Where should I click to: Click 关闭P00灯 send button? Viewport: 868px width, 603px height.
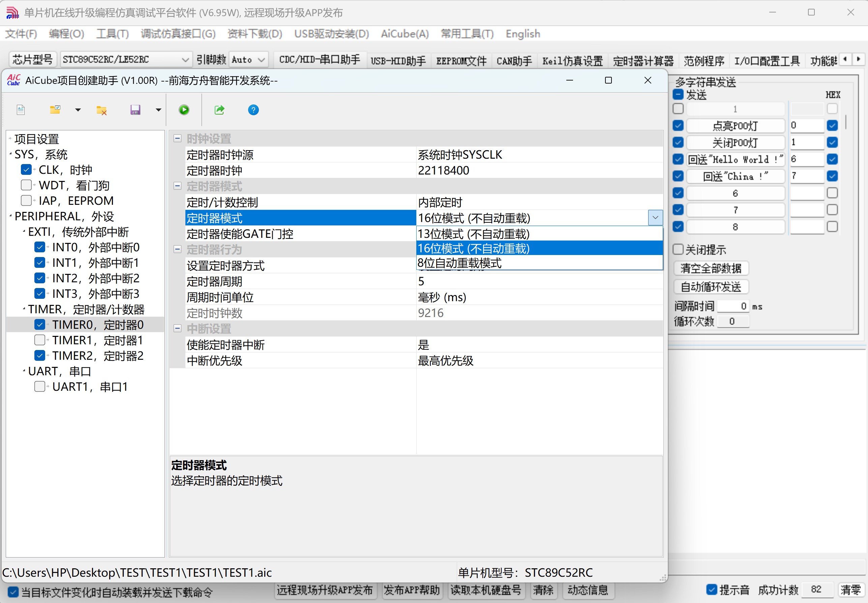(735, 142)
